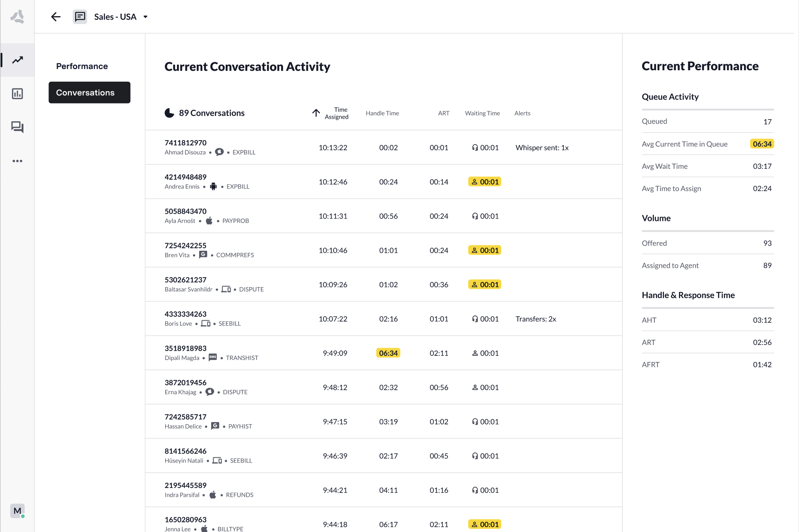Viewport: 799px width, 532px height.
Task: Click the three-dots more options icon
Action: pyautogui.click(x=17, y=161)
